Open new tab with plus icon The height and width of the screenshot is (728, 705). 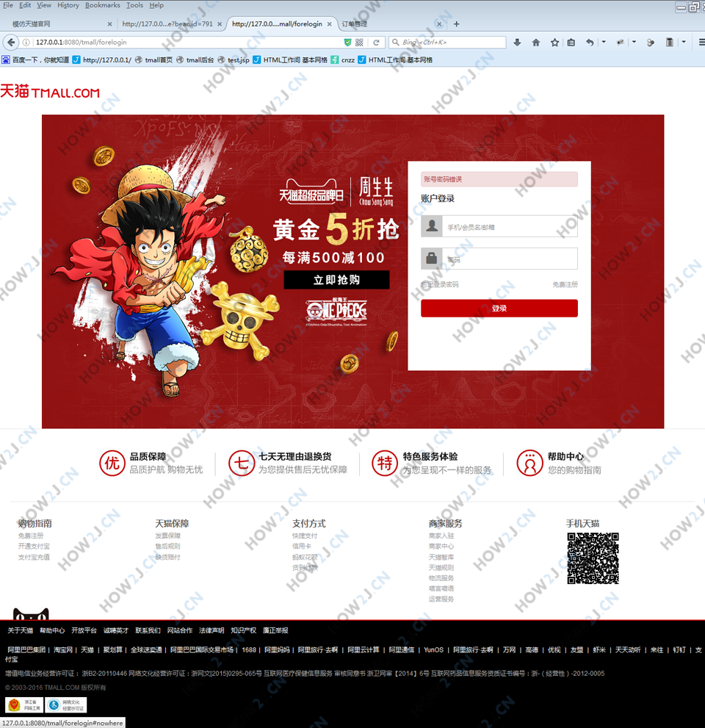click(x=456, y=24)
